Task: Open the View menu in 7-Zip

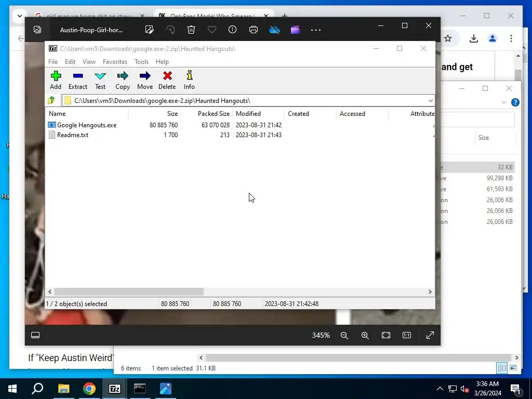Action: 89,62
